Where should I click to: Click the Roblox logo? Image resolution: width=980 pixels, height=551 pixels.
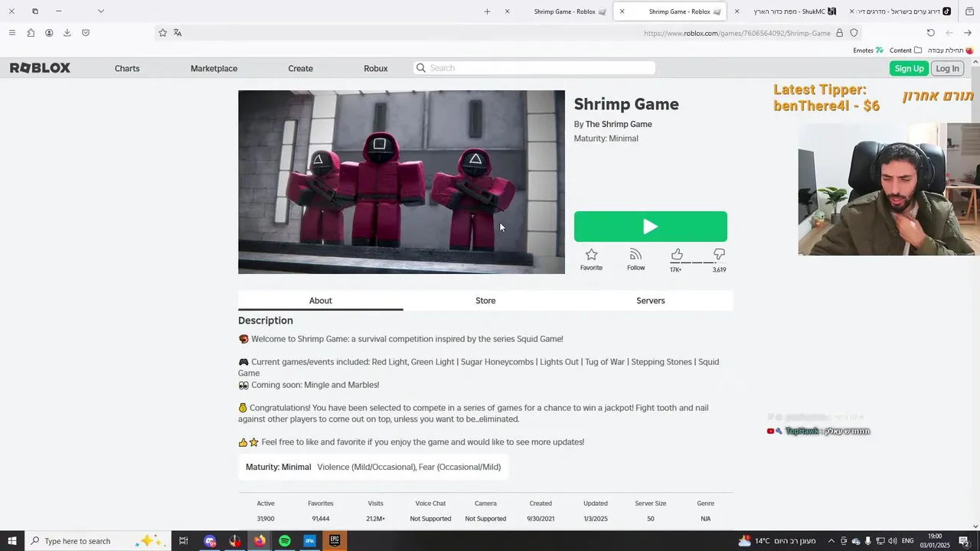click(40, 68)
